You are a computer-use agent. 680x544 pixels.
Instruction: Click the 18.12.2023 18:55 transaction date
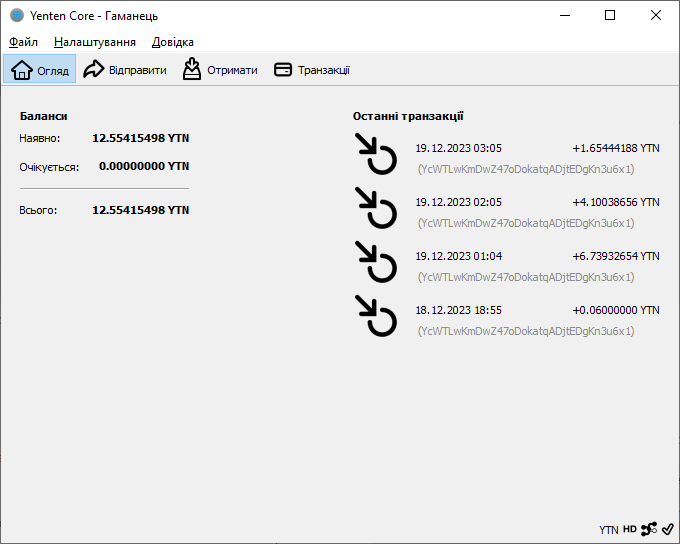click(458, 310)
